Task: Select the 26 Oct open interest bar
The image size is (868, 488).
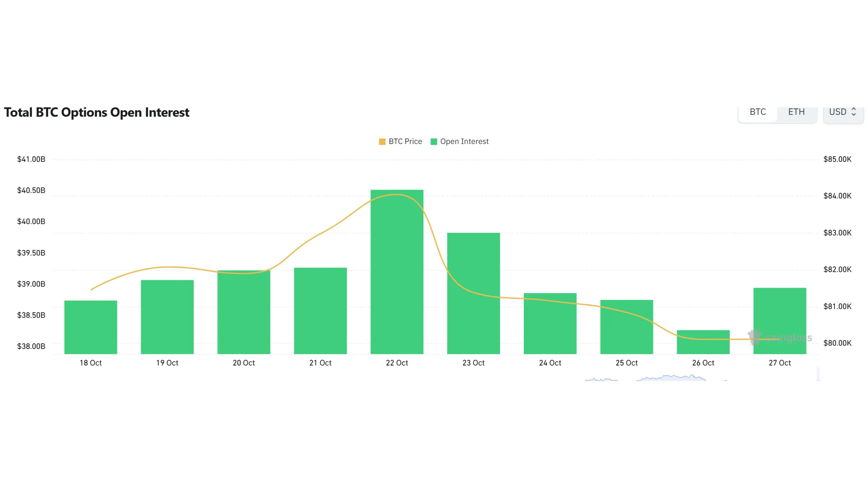Action: (x=703, y=342)
